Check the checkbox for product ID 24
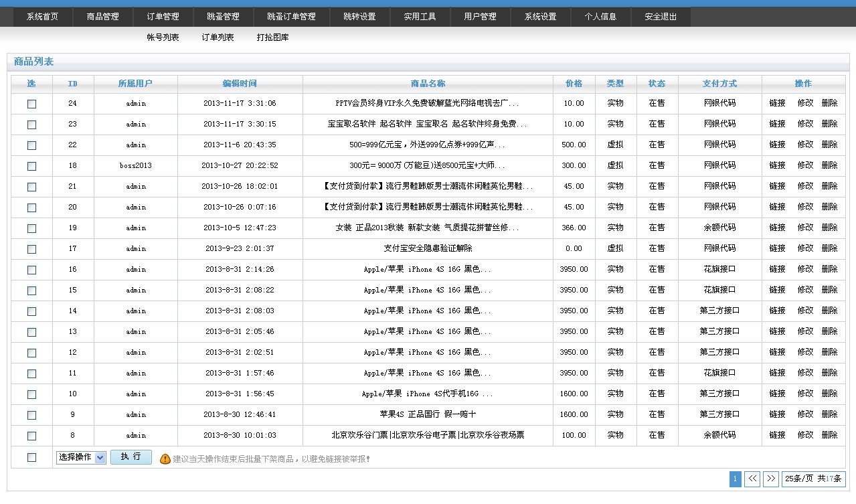 pyautogui.click(x=30, y=104)
